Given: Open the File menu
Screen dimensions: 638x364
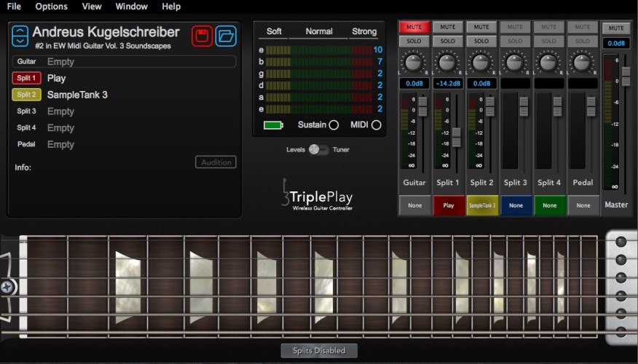Looking at the screenshot, I should click(14, 7).
